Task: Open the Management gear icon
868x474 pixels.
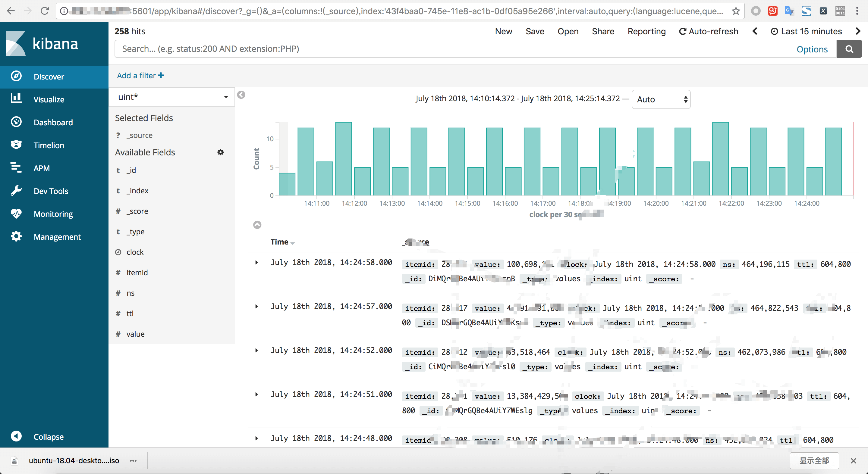Action: click(16, 236)
